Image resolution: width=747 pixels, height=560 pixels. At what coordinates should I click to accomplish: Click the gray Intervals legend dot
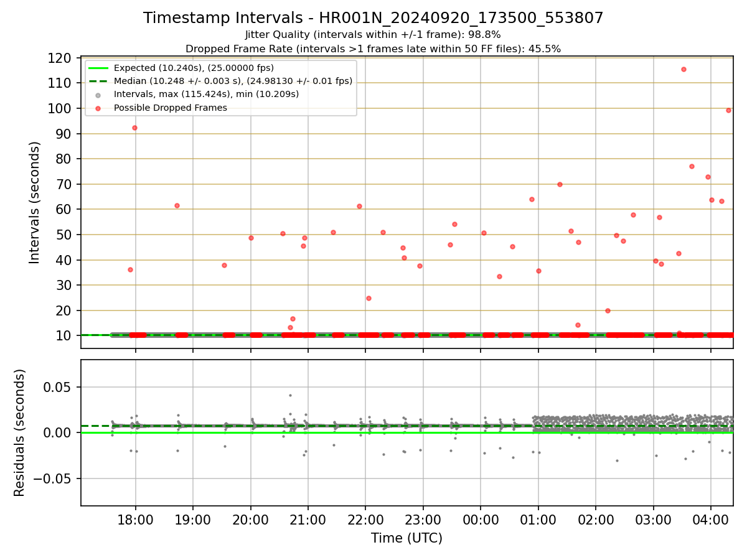click(x=99, y=95)
